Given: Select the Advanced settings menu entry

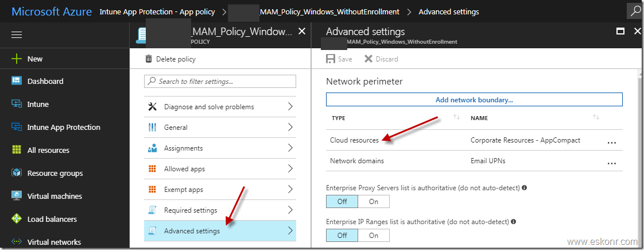Looking at the screenshot, I should 220,230.
